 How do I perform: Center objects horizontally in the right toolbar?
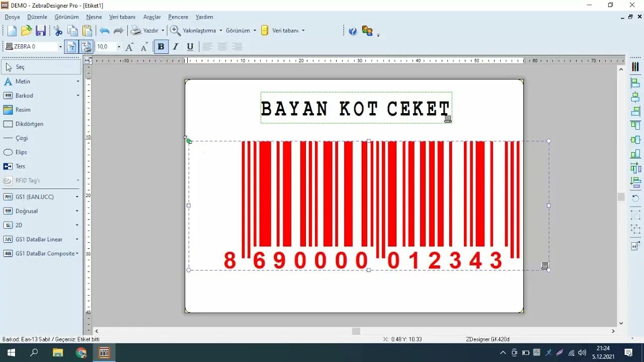pos(635,97)
